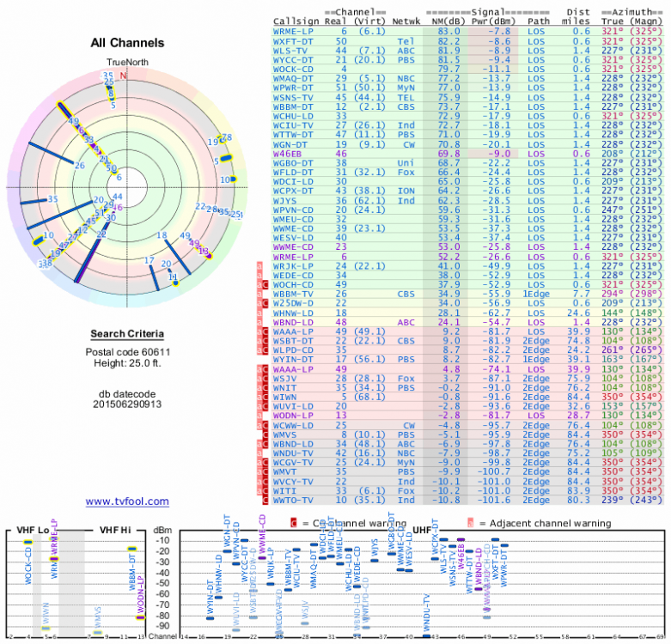Click WPVN-CD callsign in the table
Viewport: 671px width, 644px height.
(293, 210)
